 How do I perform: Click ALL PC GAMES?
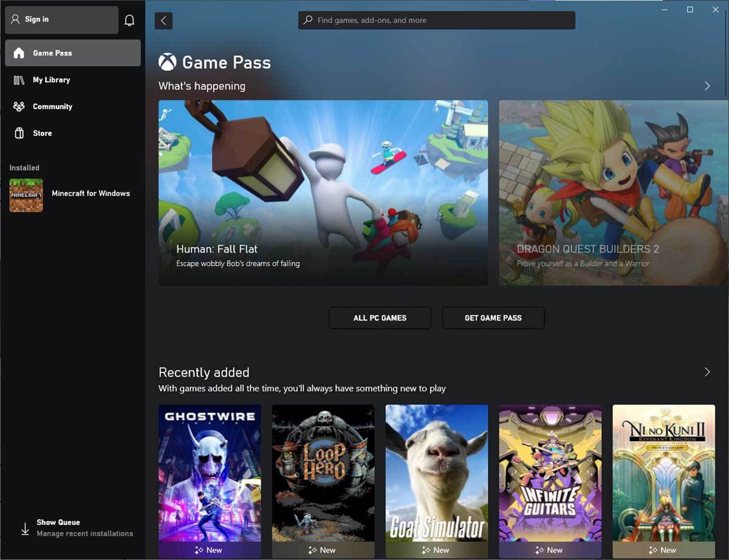[x=380, y=318]
